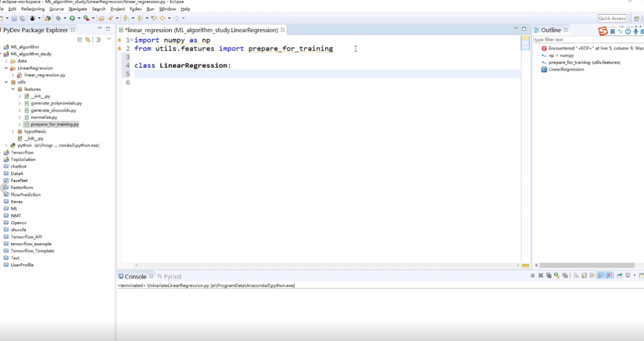Click the Remove Launch X icon in Console
The height and width of the screenshot is (341, 644).
pyautogui.click(x=541, y=276)
